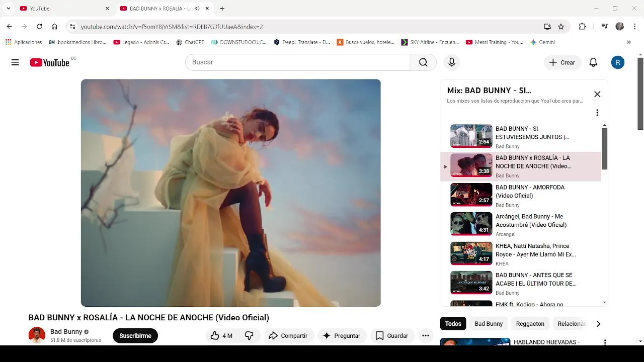Open the tab search dropdown arrow
The width and height of the screenshot is (644, 362).
pyautogui.click(x=8, y=9)
